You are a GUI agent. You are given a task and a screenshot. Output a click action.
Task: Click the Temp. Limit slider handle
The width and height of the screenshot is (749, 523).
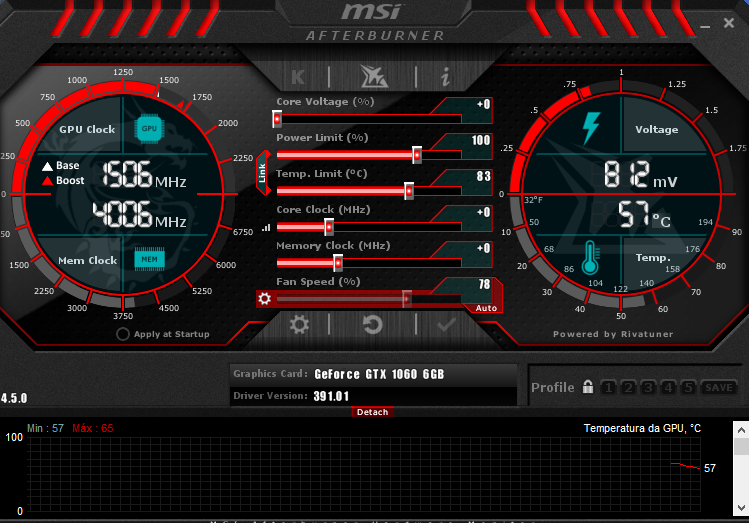click(409, 191)
